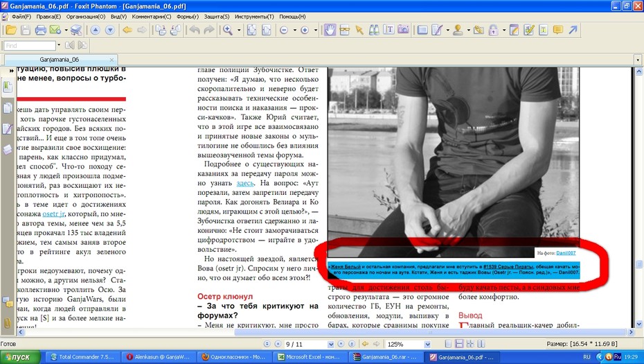The height and width of the screenshot is (364, 644).
Task: Select the Hand tool in toolbar
Action: [x=330, y=30]
